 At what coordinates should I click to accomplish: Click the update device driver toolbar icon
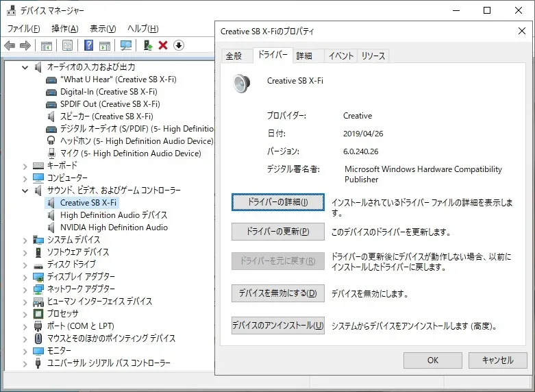point(148,45)
